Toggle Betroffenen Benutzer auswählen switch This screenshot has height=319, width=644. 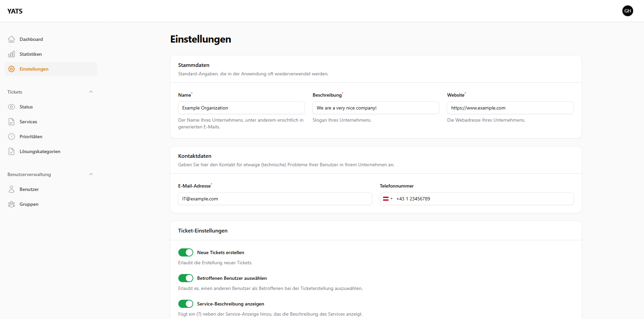[x=185, y=278]
